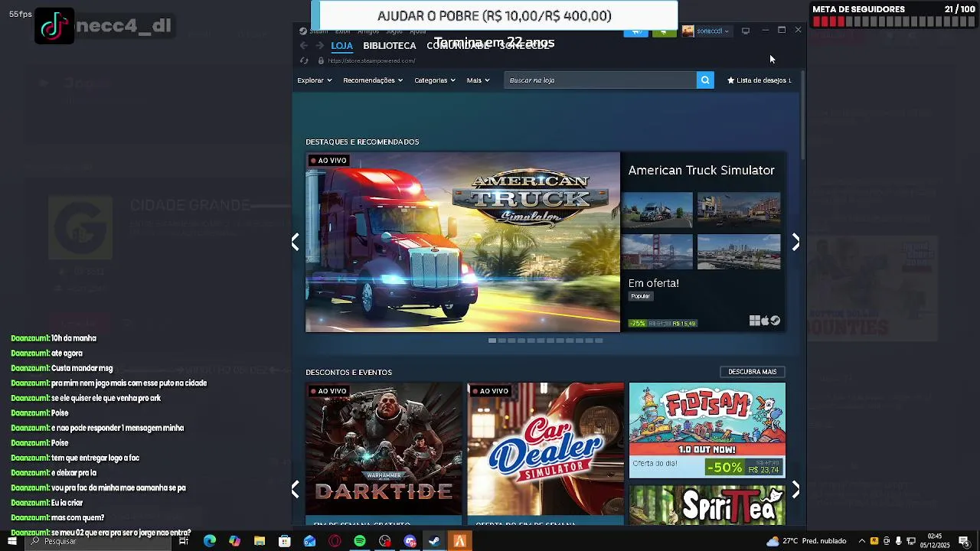Switch to the LOJA tab
This screenshot has width=980, height=551.
[341, 46]
